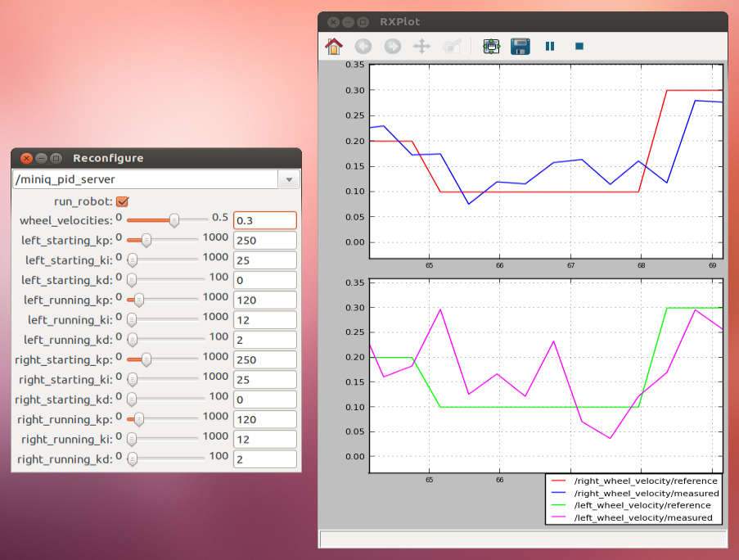
Task: Select the Pan axes tool
Action: (422, 47)
